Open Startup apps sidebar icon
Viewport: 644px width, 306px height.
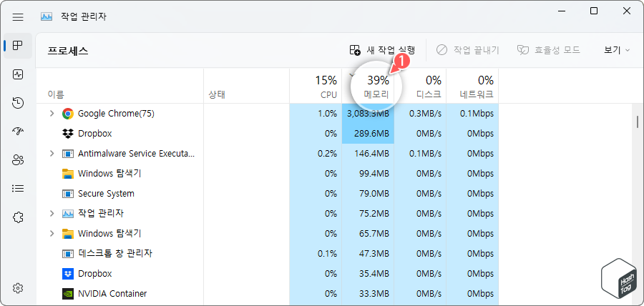point(18,132)
